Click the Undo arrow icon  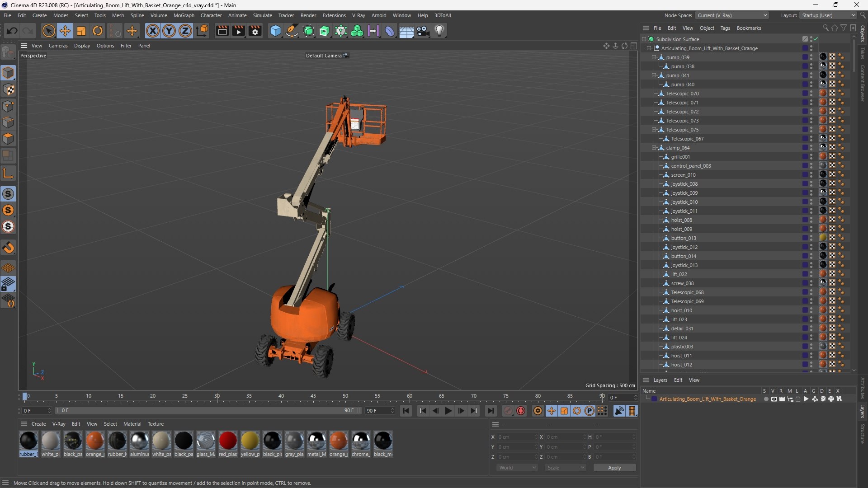click(12, 31)
